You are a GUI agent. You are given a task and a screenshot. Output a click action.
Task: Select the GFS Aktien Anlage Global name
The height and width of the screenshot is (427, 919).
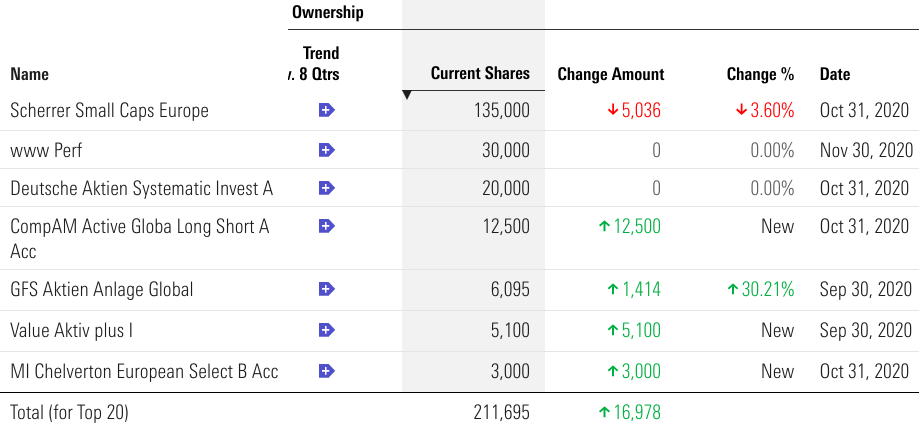click(101, 289)
